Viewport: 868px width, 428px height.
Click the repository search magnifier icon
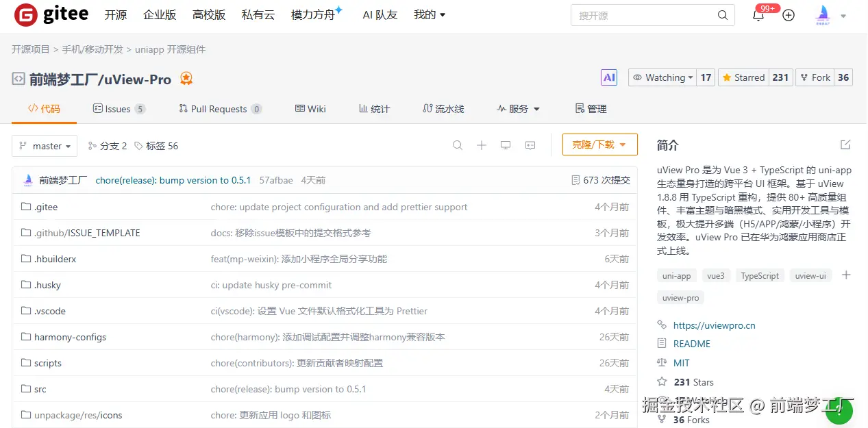458,145
